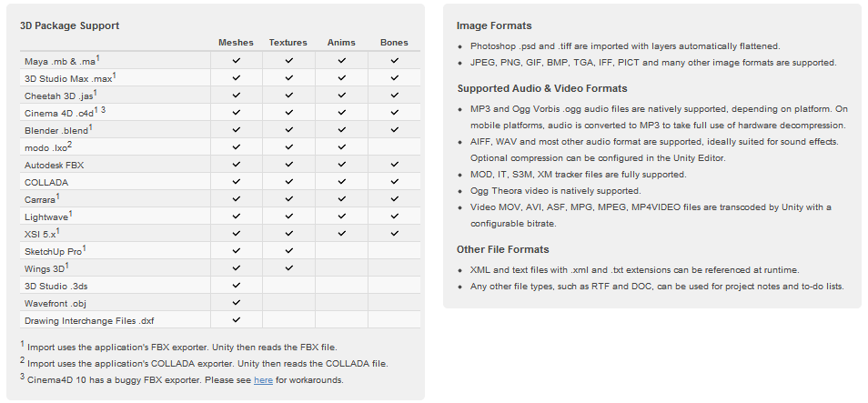
Task: Click the 'Lightwave' row label
Action: (48, 216)
